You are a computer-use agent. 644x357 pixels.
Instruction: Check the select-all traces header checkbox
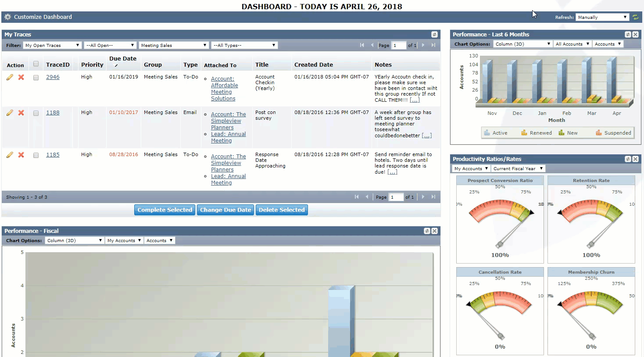36,64
